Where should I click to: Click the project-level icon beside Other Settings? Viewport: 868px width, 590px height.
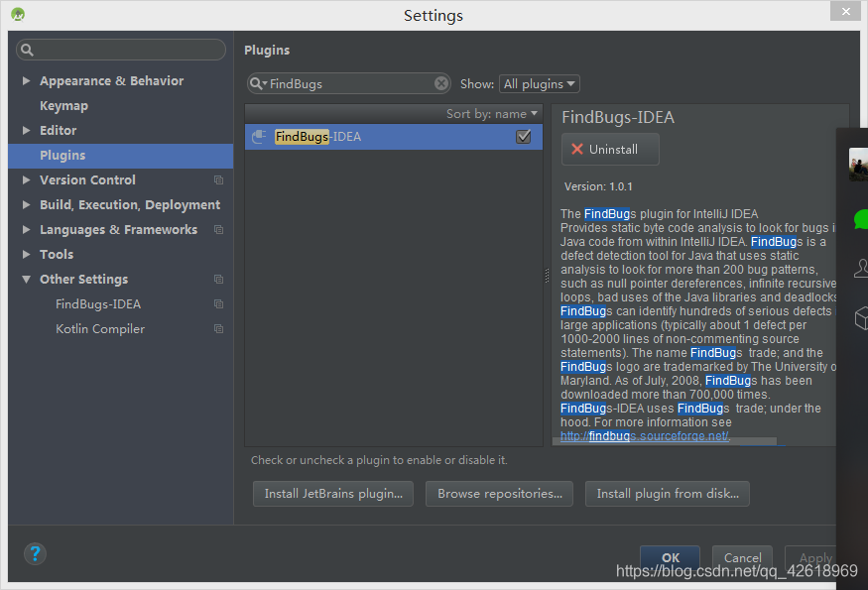tap(218, 279)
